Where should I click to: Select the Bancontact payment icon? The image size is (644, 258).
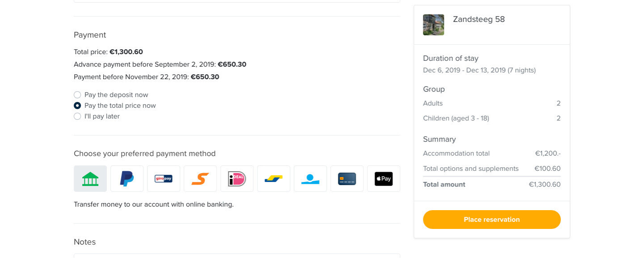[274, 179]
